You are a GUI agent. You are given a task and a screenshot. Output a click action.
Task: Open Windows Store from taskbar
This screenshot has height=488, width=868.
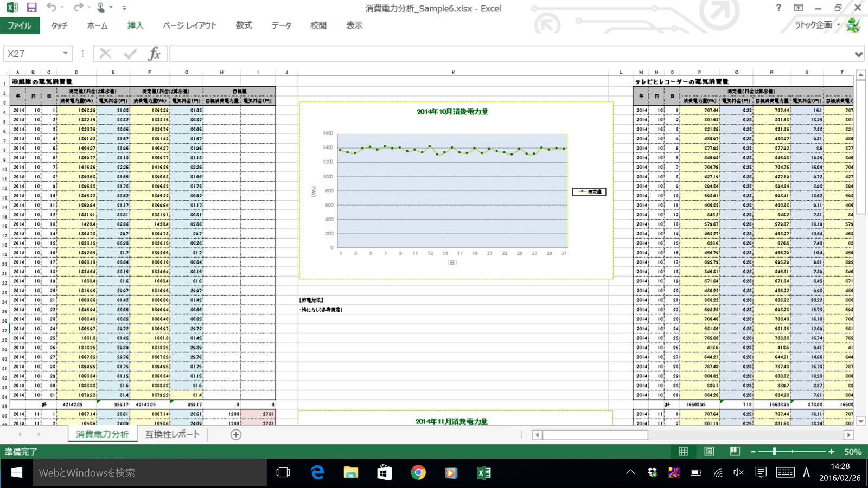[x=385, y=473]
